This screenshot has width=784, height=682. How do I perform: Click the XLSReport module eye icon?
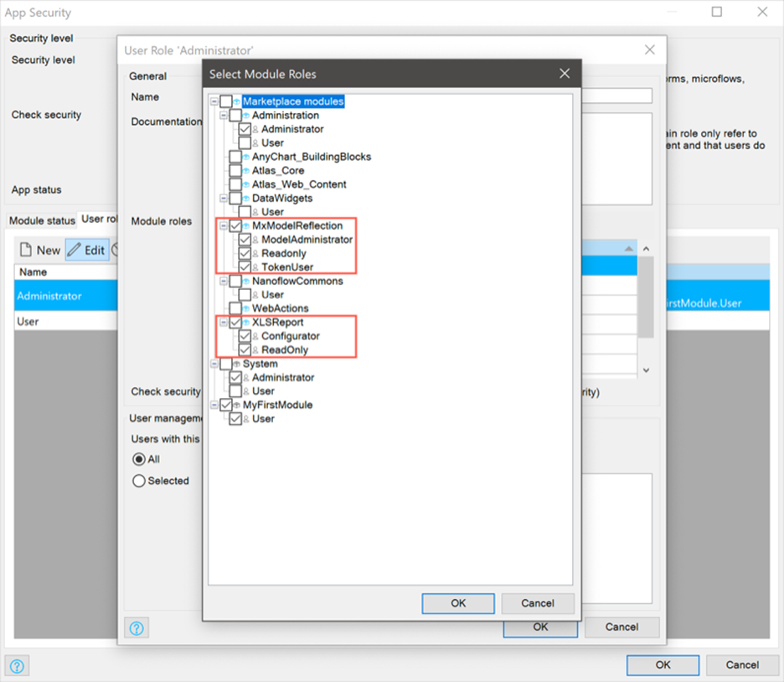pos(246,323)
